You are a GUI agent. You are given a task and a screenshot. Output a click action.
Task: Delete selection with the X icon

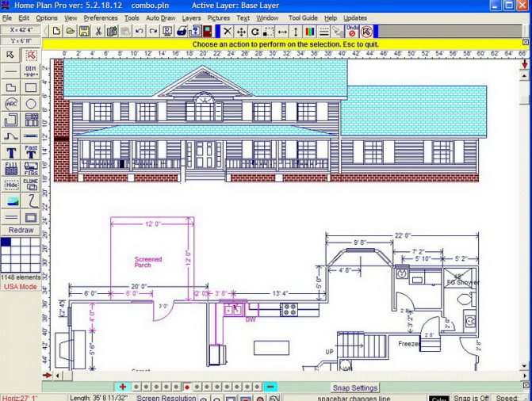point(228,32)
